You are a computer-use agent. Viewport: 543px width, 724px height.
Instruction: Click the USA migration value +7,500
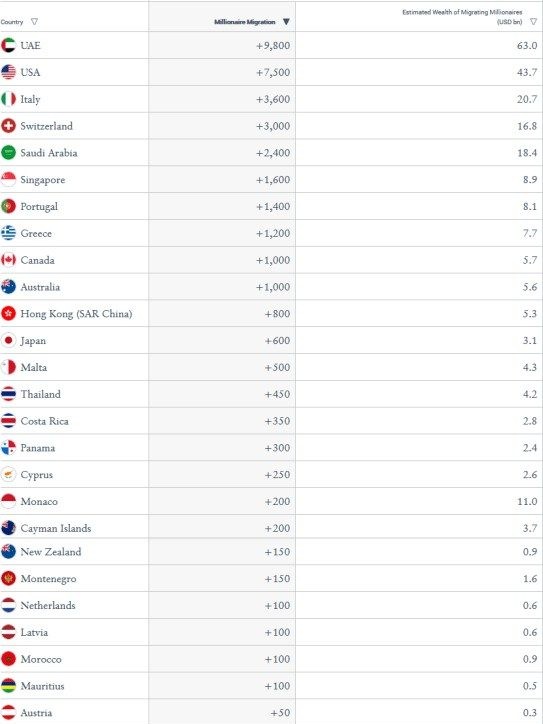coord(273,72)
